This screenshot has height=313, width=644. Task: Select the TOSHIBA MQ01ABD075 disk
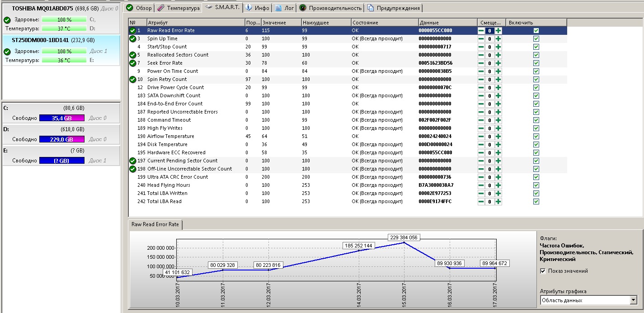pos(61,19)
